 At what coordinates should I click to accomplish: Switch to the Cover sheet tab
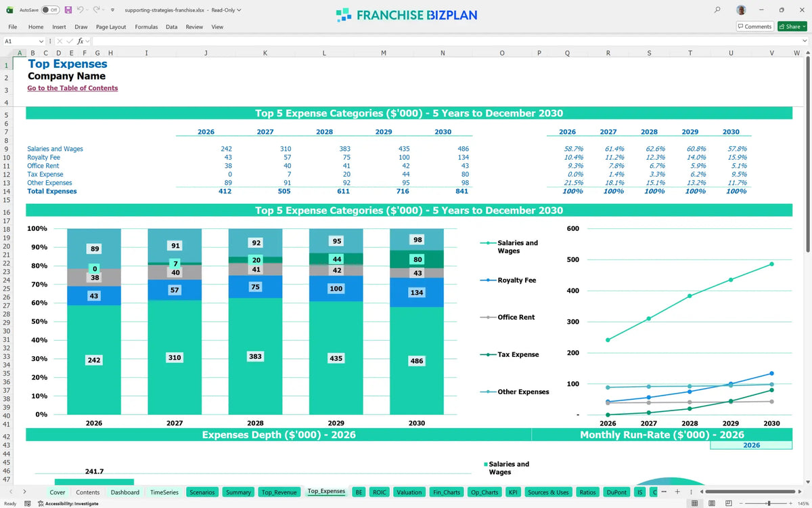[58, 492]
